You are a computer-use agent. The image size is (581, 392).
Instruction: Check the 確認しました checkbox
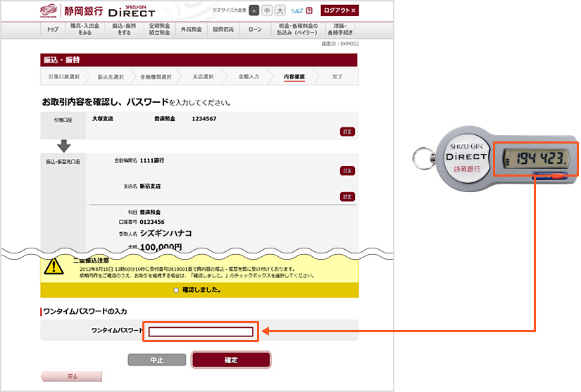176,290
